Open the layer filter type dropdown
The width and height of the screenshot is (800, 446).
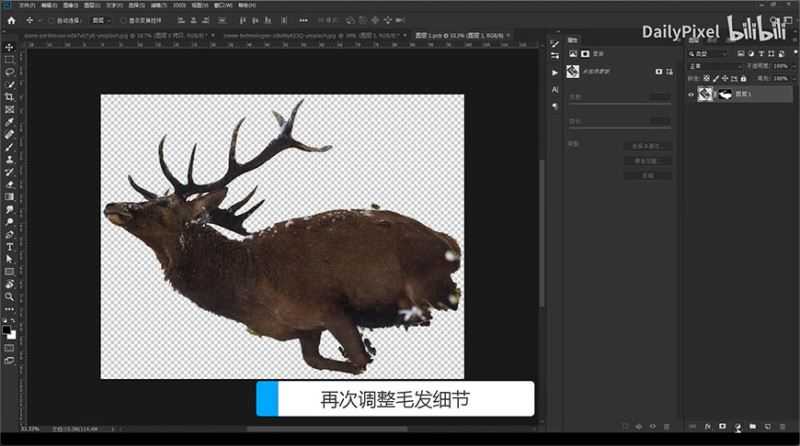[x=708, y=53]
